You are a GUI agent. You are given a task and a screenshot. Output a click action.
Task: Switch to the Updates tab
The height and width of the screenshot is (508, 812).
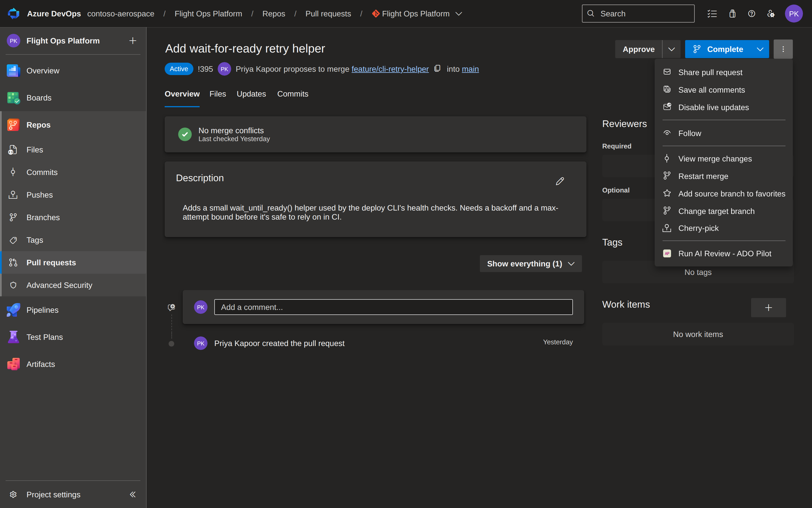point(251,94)
